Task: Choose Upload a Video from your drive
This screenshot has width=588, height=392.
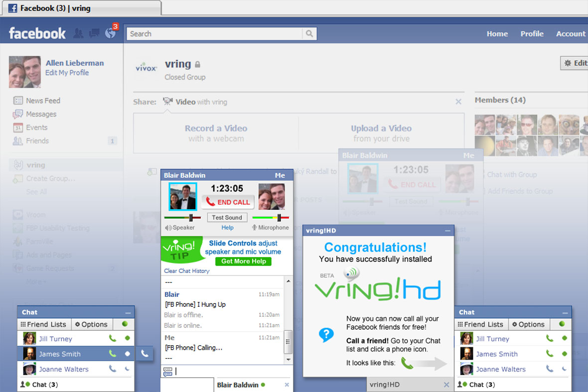Action: [x=381, y=133]
